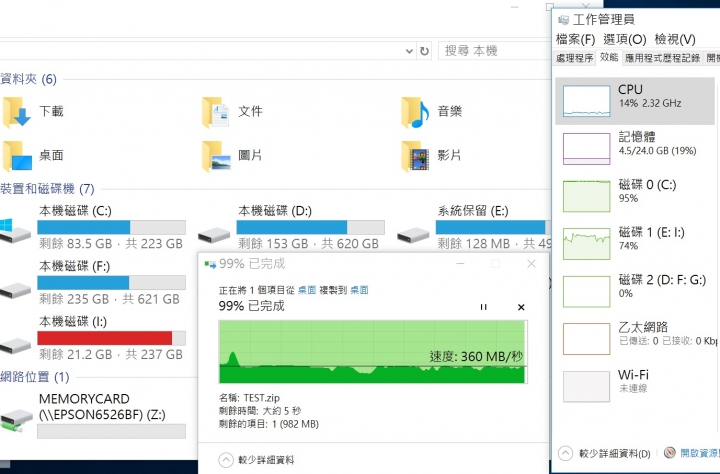
Task: Open the 檔案(F) menu in Task Manager
Action: [575, 40]
